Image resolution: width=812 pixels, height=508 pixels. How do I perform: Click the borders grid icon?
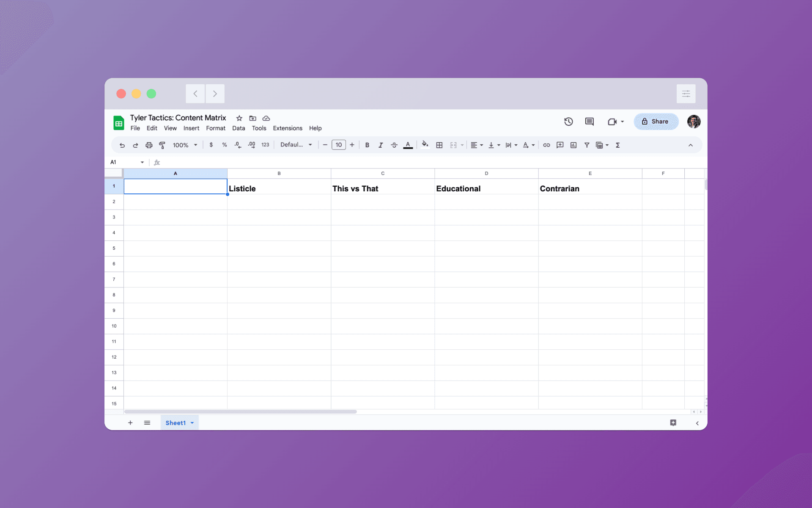click(x=439, y=145)
